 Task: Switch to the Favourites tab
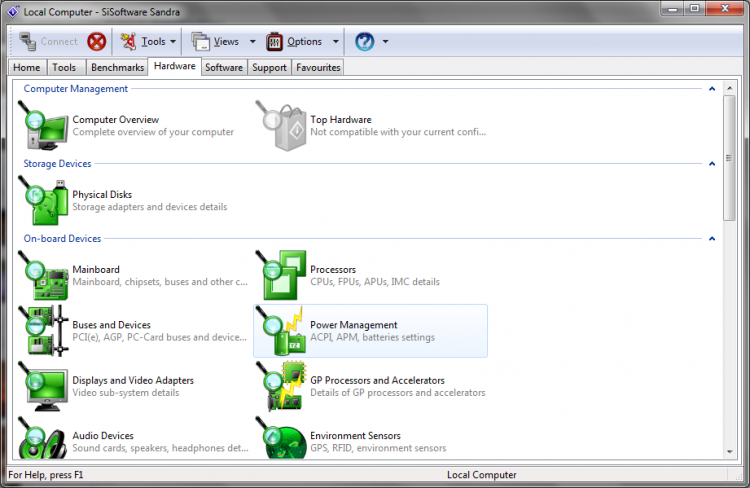[x=318, y=67]
